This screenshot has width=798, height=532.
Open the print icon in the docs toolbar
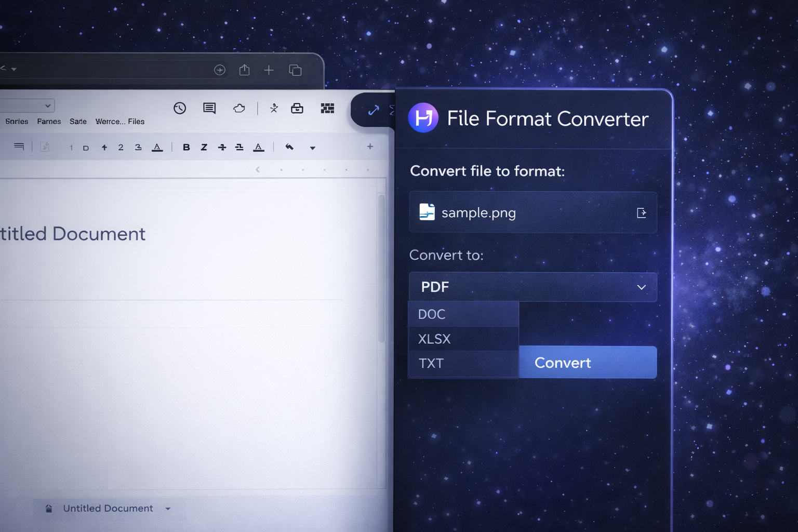coord(297,108)
